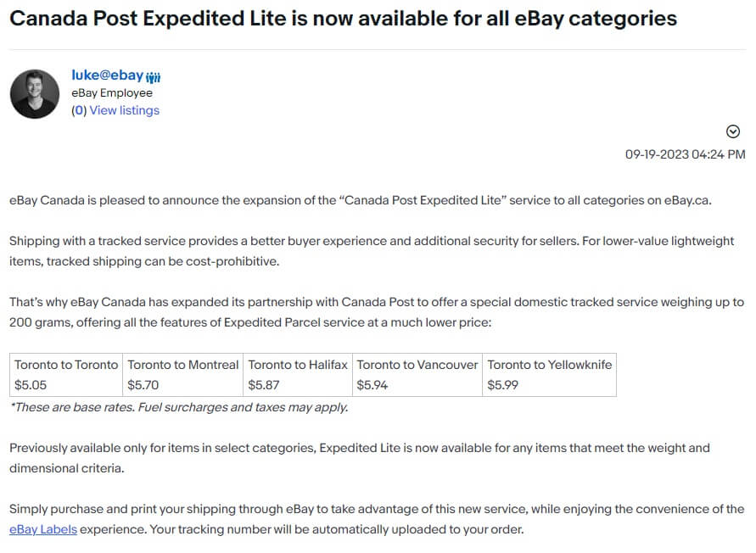Click the $5.70 rate value
756x553 pixels.
[143, 385]
